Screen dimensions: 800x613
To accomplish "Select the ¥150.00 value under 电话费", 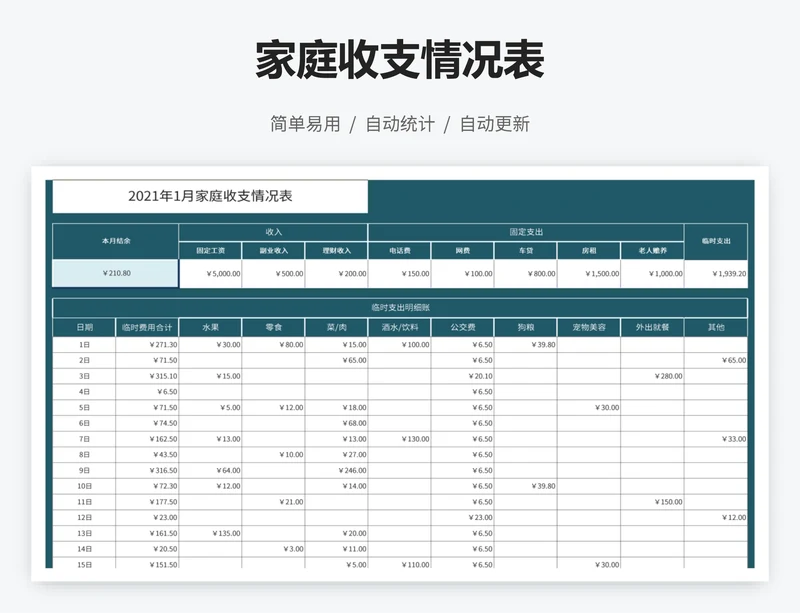I will 399,274.
